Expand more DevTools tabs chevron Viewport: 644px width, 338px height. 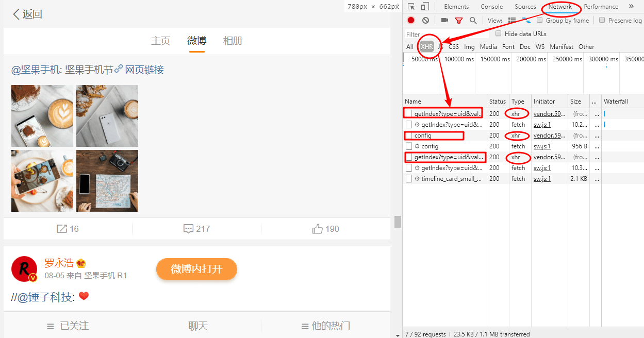pos(631,7)
